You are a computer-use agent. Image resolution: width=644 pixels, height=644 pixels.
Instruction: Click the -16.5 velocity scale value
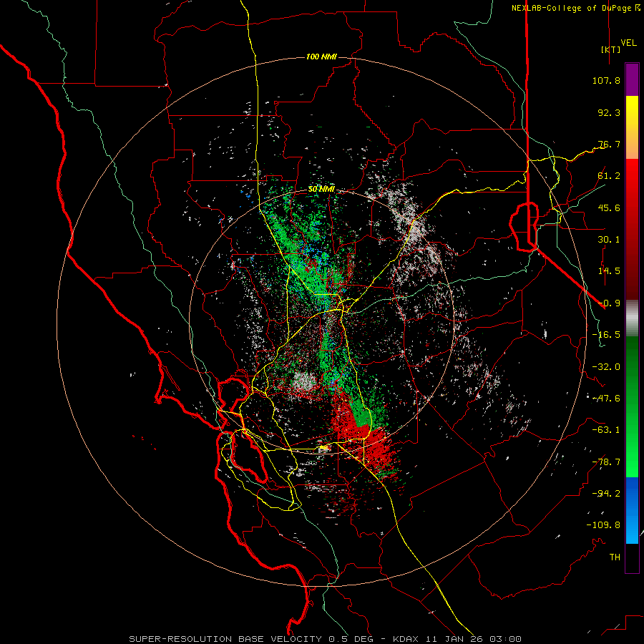click(606, 335)
